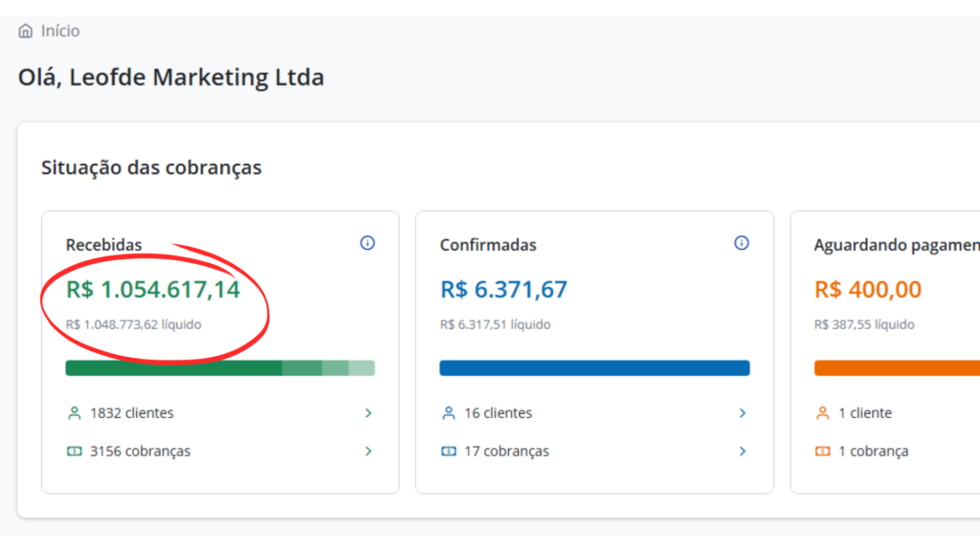Expand the 17 cobranças row chevron
Screen dimensions: 980x551
742,452
